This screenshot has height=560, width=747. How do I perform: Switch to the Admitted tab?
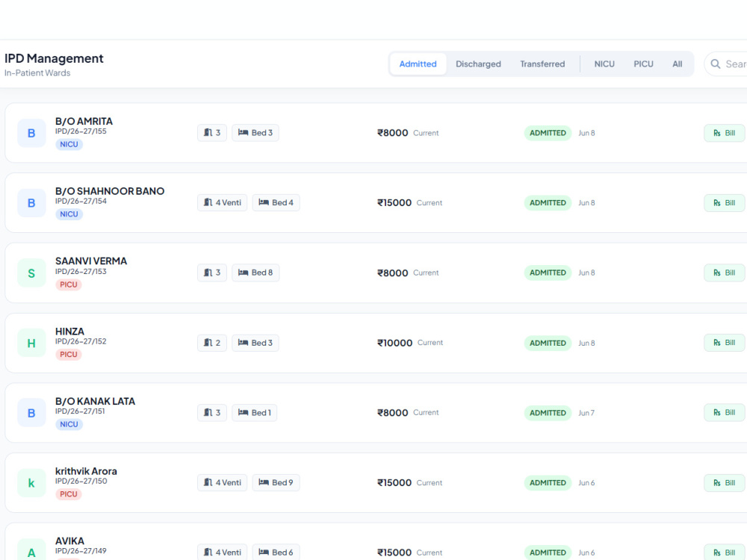[418, 63]
